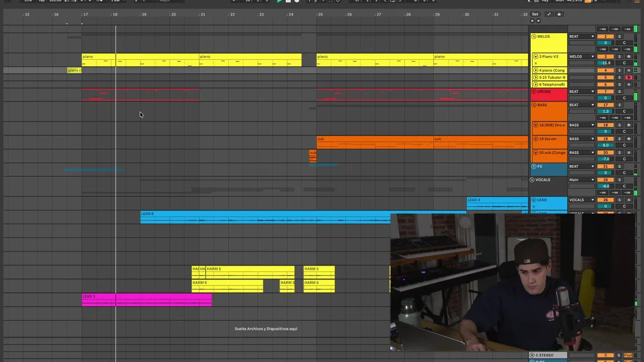This screenshot has height=362, width=644.
Task: Solo the 19 Serum track
Action: (619, 139)
